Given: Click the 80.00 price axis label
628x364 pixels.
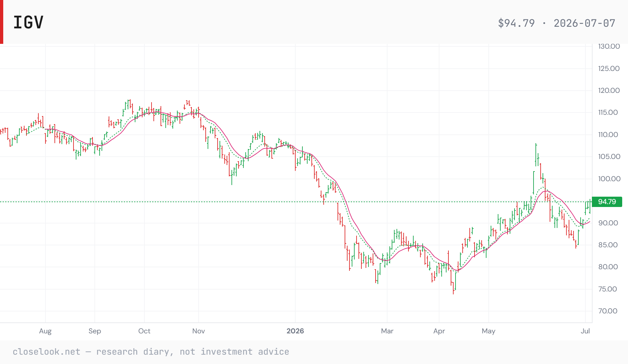Looking at the screenshot, I should click(608, 267).
